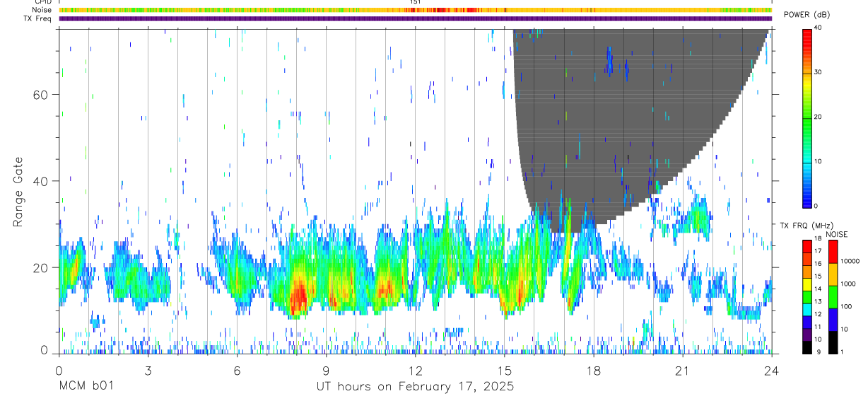Screen dimensions: 868x401
Task: Click the NOISE legend title
Action: 837,235
